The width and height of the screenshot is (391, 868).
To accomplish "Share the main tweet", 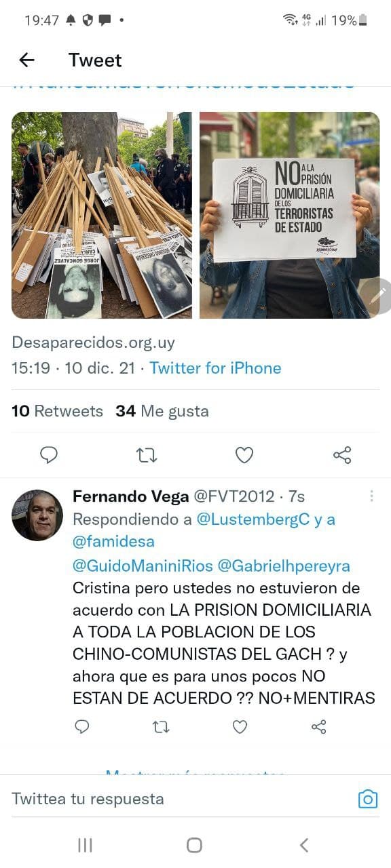I will pos(342,455).
